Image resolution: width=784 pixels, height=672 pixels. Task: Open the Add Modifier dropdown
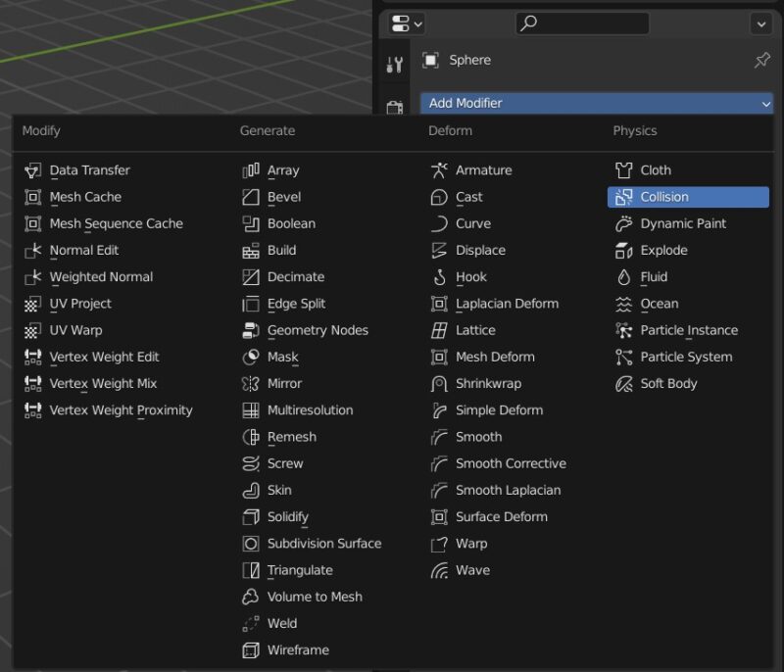tap(597, 103)
